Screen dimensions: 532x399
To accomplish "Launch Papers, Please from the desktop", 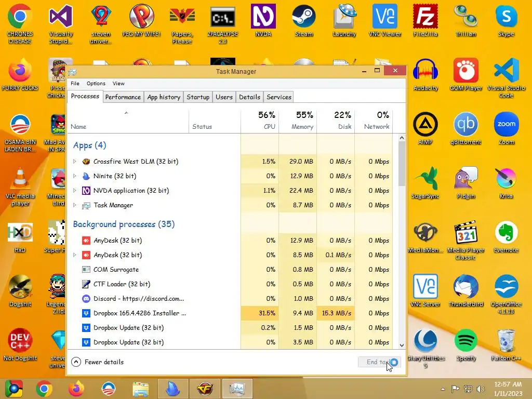I will point(182,24).
